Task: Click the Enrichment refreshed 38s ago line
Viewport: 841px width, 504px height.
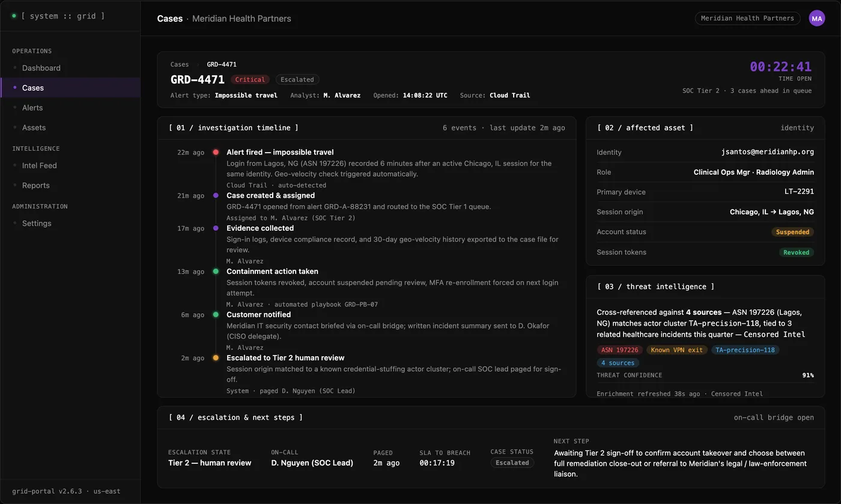Action: [x=680, y=394]
